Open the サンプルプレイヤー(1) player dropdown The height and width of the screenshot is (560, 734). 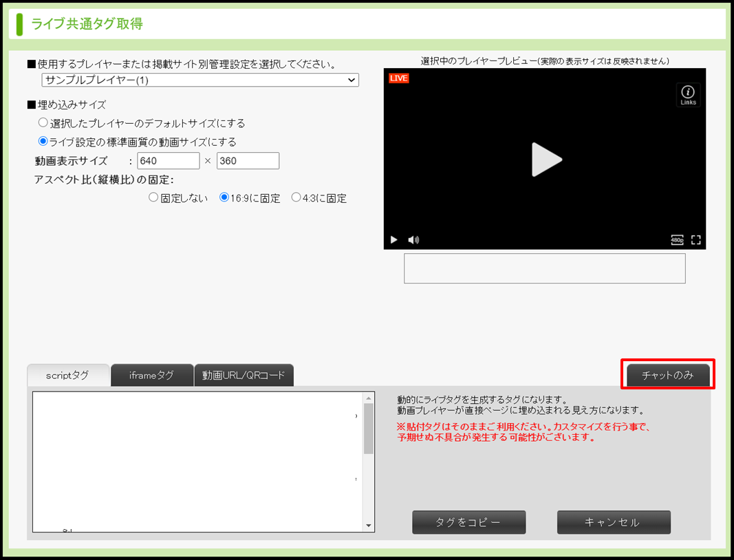200,80
